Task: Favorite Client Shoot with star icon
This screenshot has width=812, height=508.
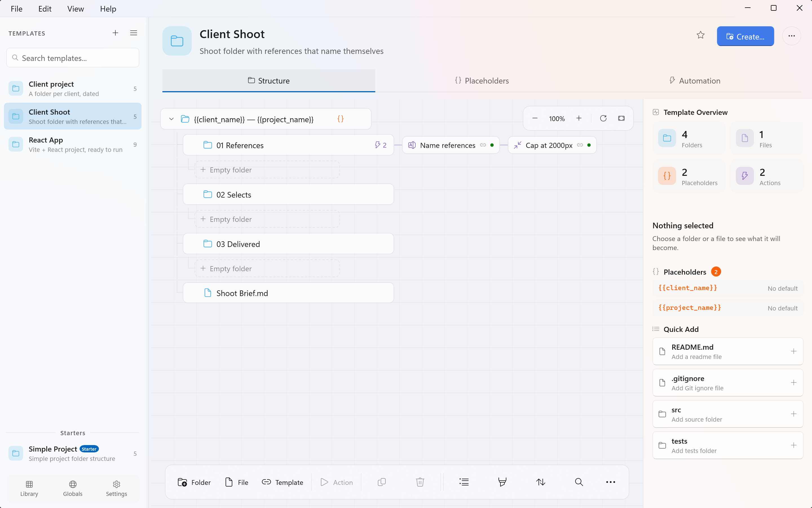Action: 700,35
